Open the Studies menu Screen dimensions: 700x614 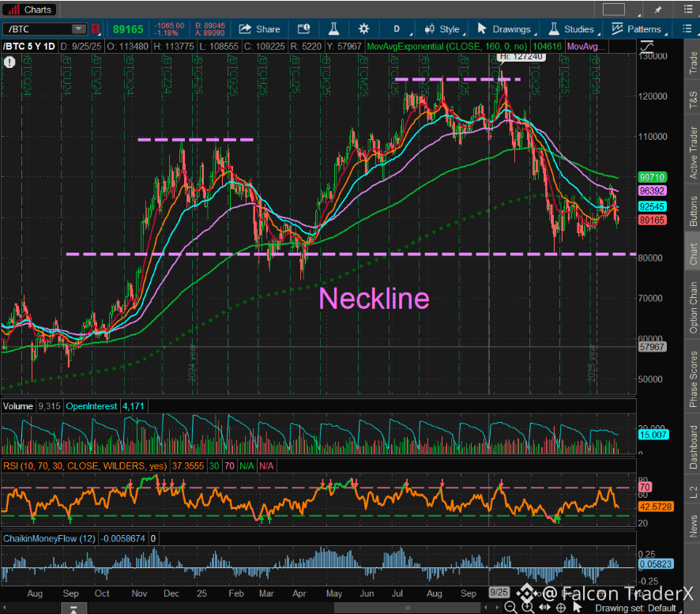570,29
